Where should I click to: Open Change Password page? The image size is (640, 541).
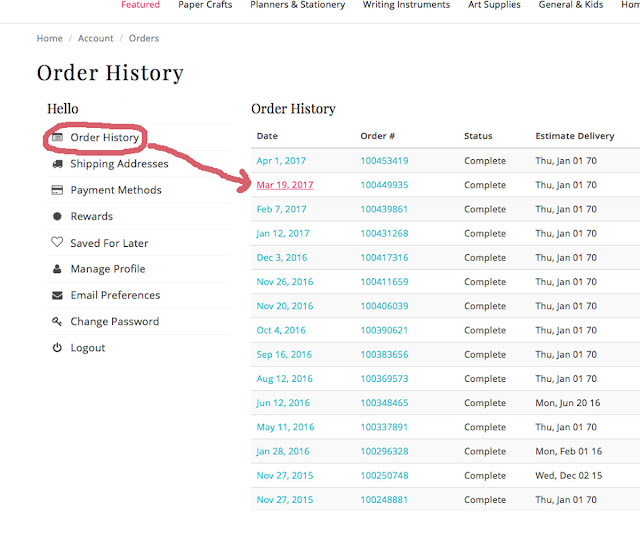click(115, 322)
